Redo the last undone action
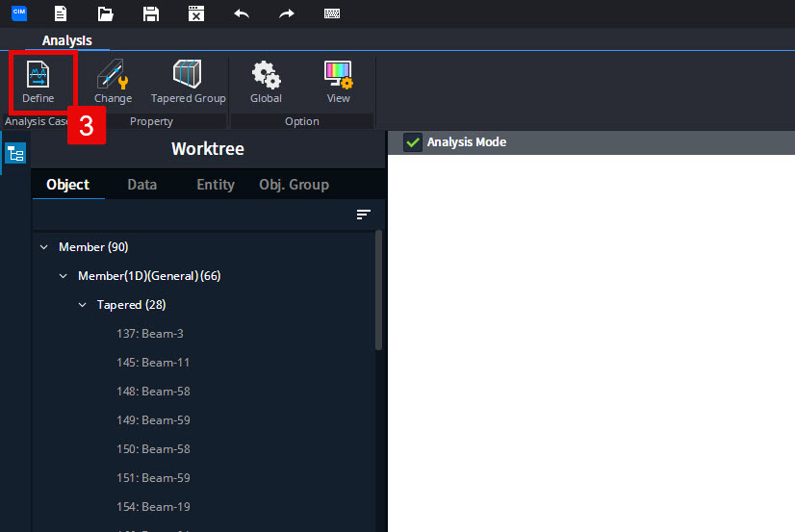Image resolution: width=795 pixels, height=532 pixels. coord(287,13)
